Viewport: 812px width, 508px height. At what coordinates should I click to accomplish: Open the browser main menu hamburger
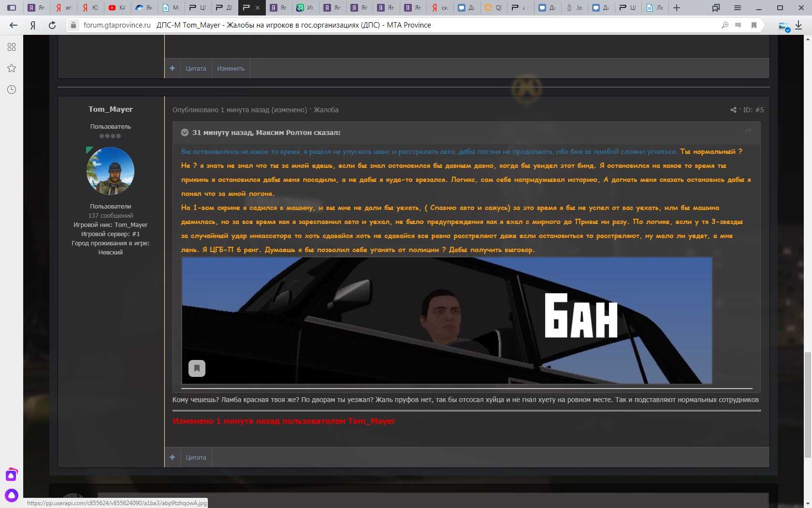tap(737, 8)
